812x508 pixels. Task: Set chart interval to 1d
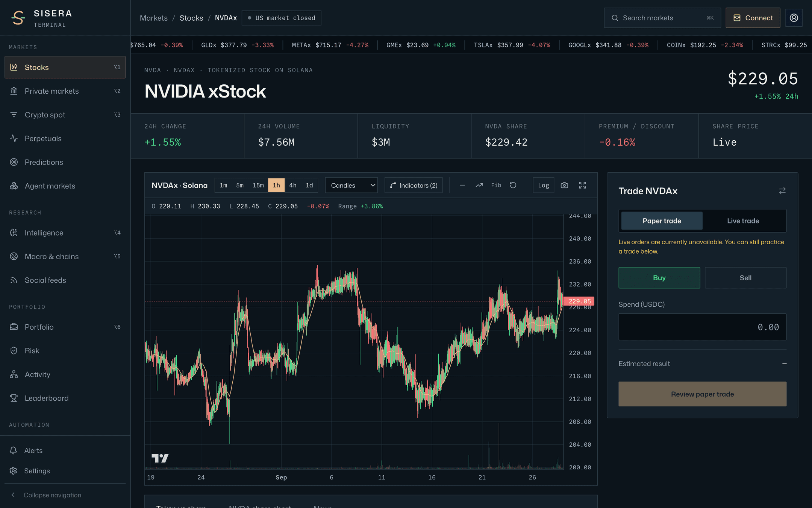309,185
